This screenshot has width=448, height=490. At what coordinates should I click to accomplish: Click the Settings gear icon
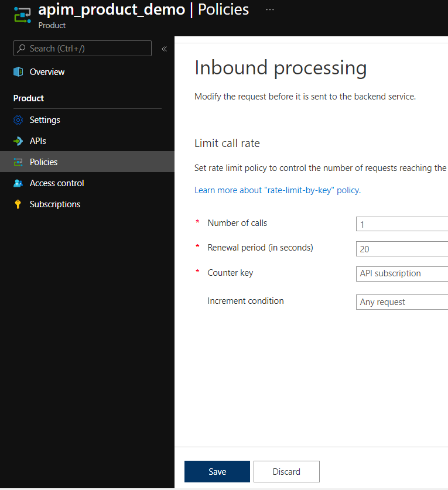18,120
